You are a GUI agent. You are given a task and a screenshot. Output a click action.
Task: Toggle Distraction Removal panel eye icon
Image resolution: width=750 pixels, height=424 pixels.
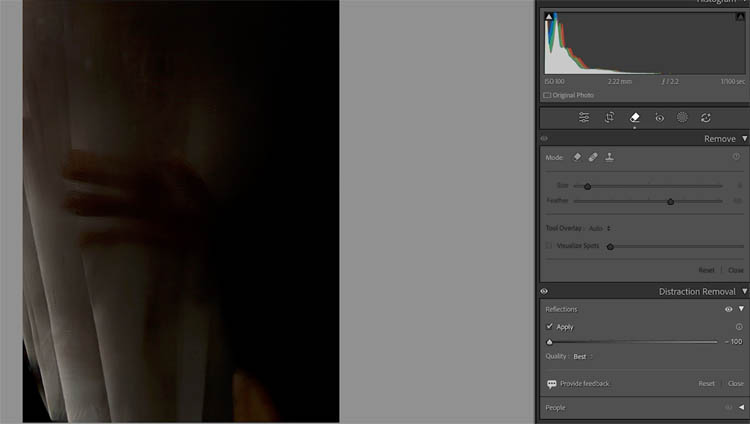pos(544,291)
